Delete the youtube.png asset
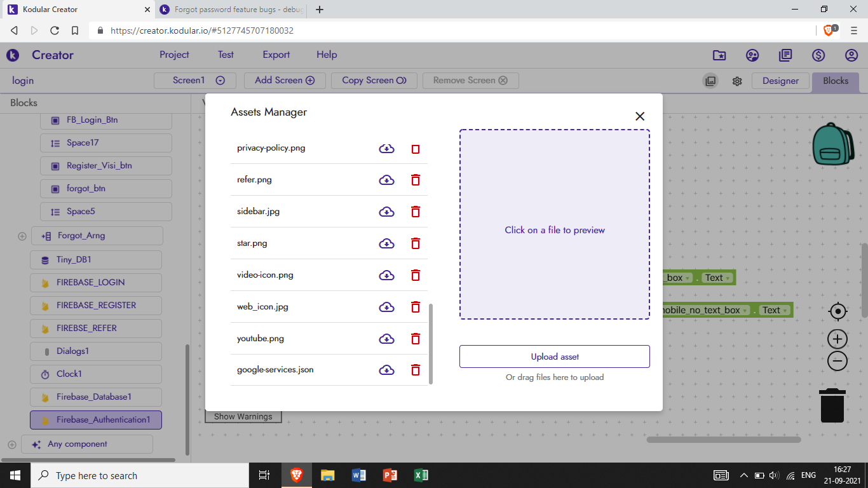 [x=416, y=339]
